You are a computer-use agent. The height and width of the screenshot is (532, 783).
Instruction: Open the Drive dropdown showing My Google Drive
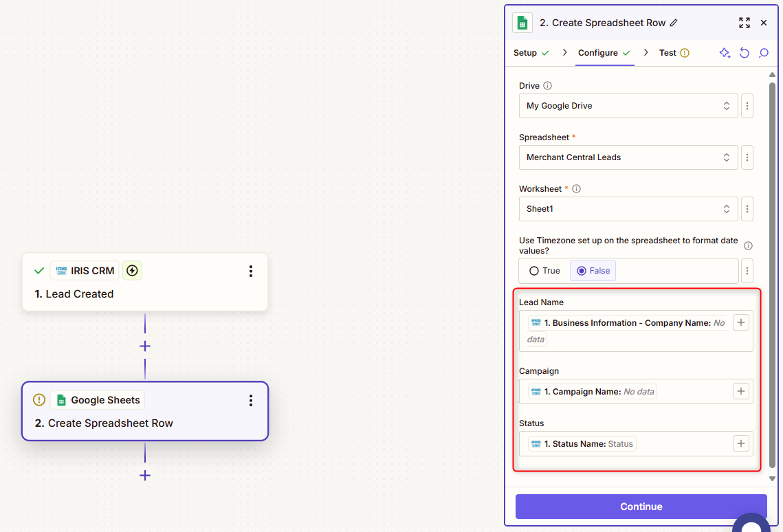[x=628, y=106]
